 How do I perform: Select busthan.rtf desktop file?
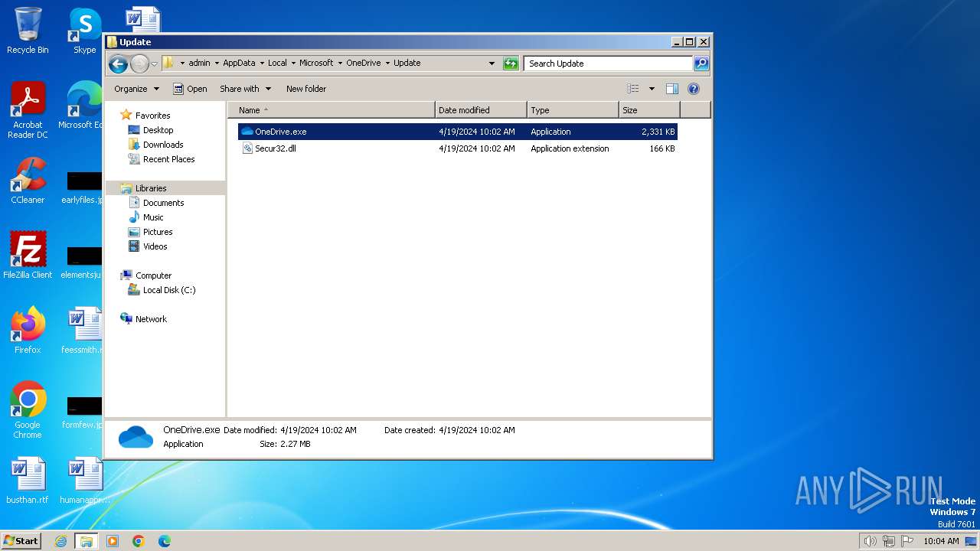(x=28, y=481)
